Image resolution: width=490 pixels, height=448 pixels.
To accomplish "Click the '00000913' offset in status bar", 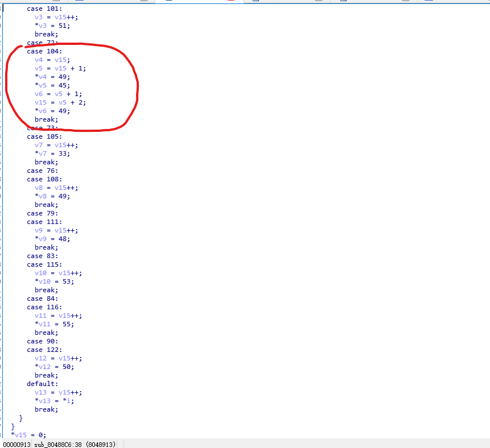I will point(17,444).
